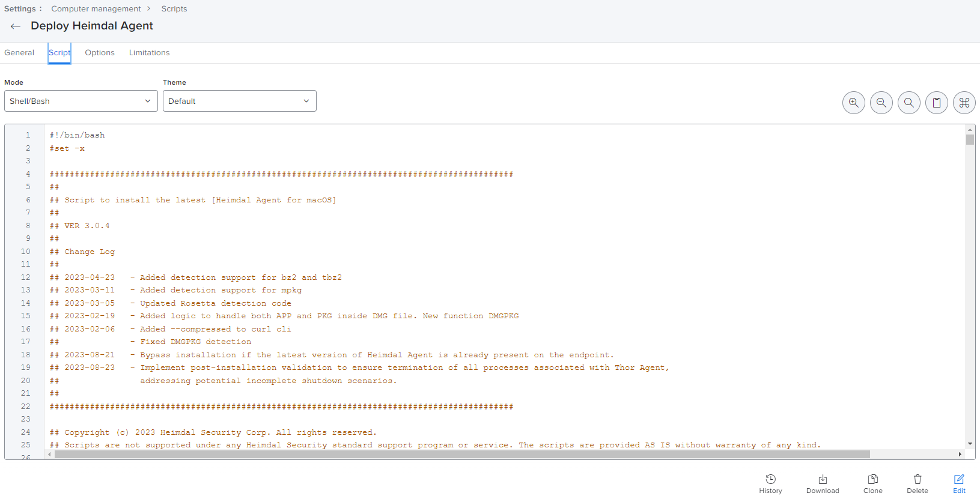Show keyboard shortcuts command icon
Image resolution: width=980 pixels, height=499 pixels.
pos(964,103)
